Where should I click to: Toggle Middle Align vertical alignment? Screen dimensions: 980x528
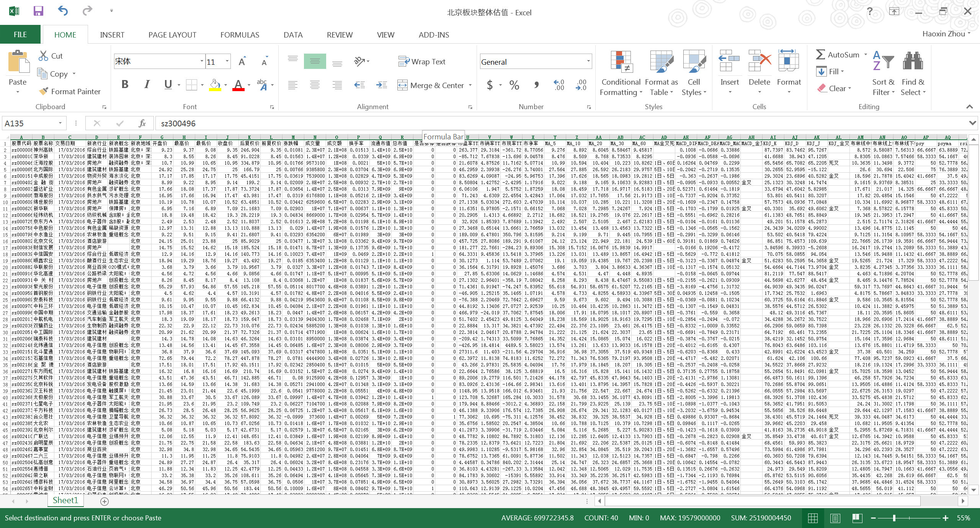click(x=315, y=61)
